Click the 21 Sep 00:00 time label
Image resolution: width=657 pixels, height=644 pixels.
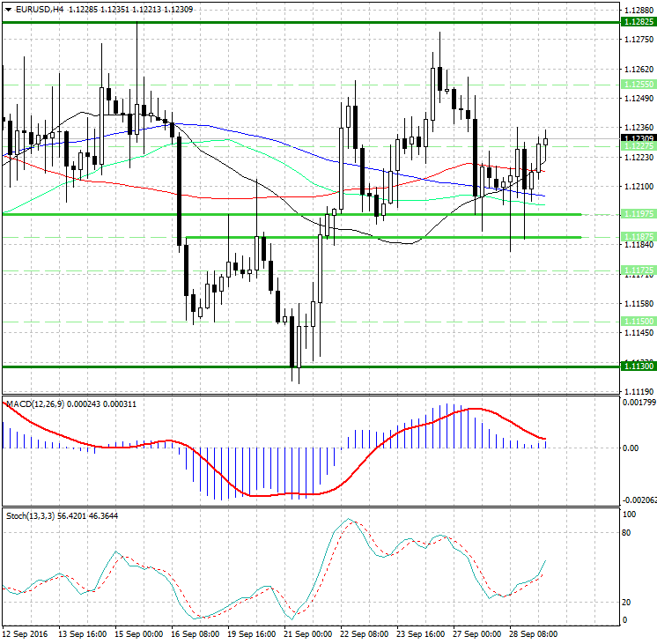(x=307, y=633)
